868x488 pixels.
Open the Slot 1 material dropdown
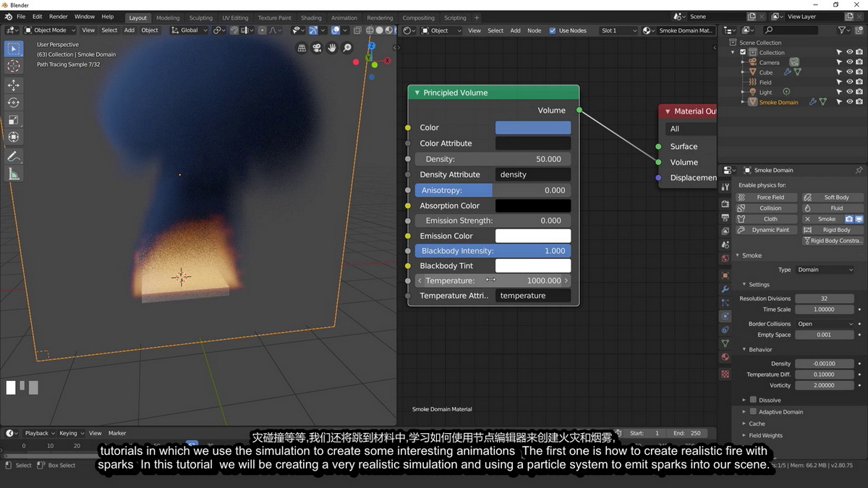[x=619, y=30]
